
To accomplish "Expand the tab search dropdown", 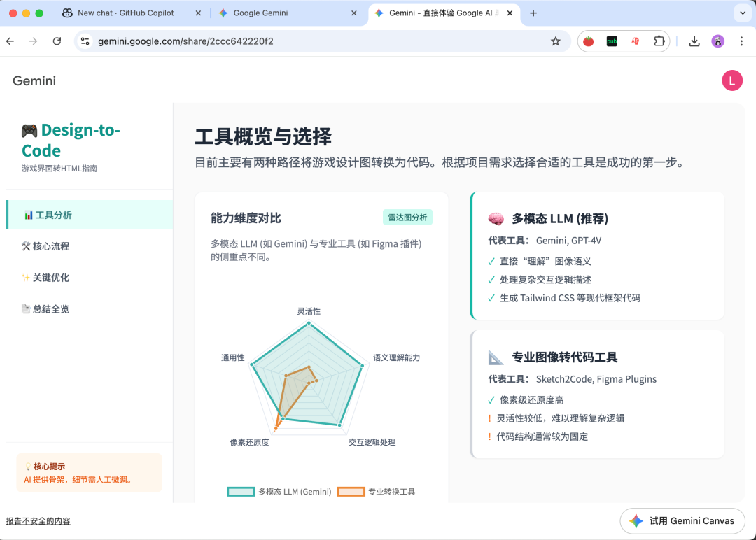I will point(743,13).
